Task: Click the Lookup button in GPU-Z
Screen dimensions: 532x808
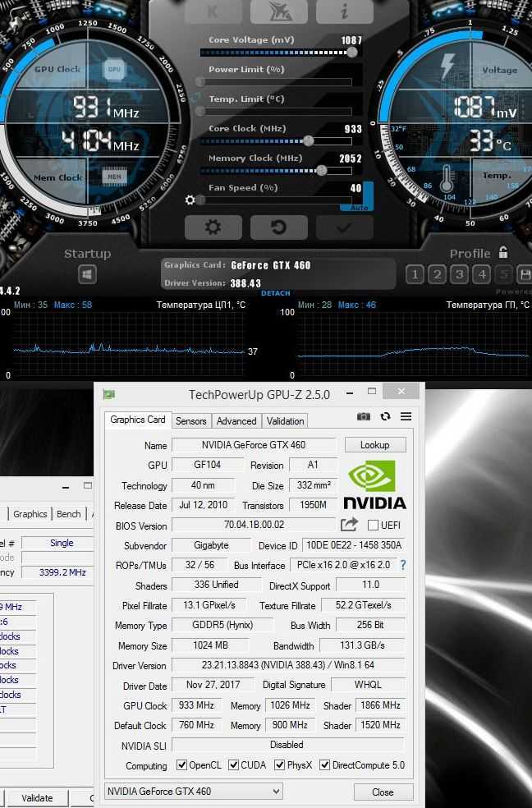Action: point(375,445)
